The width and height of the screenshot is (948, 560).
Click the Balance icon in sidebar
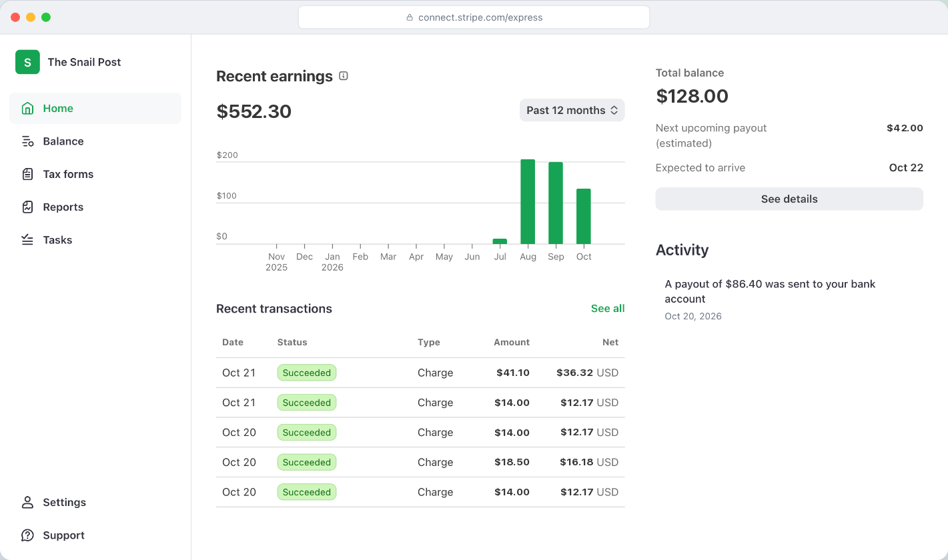coord(27,141)
